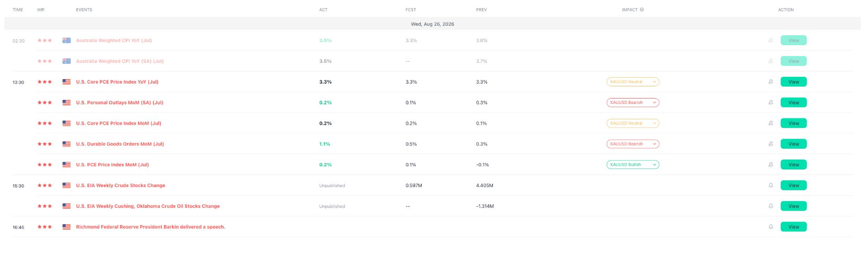The height and width of the screenshot is (254, 868).
Task: Expand XAUUSD Neutral dropdown for Core PCE YoY
Action: click(x=633, y=82)
